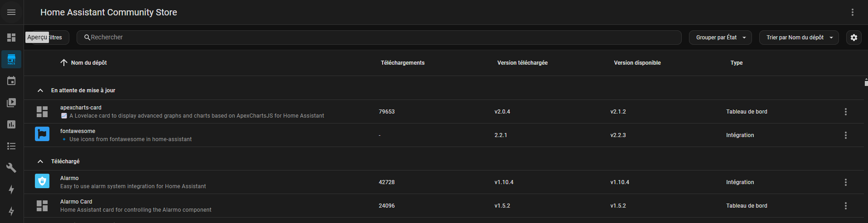868x223 pixels.
Task: Open the fontawesome repository name
Action: coord(78,131)
